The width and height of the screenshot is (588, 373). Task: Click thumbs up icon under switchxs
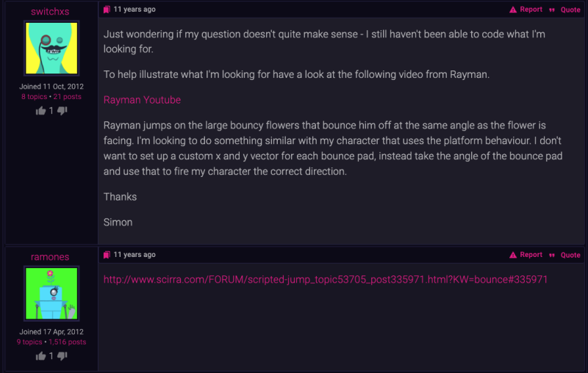[x=40, y=111]
